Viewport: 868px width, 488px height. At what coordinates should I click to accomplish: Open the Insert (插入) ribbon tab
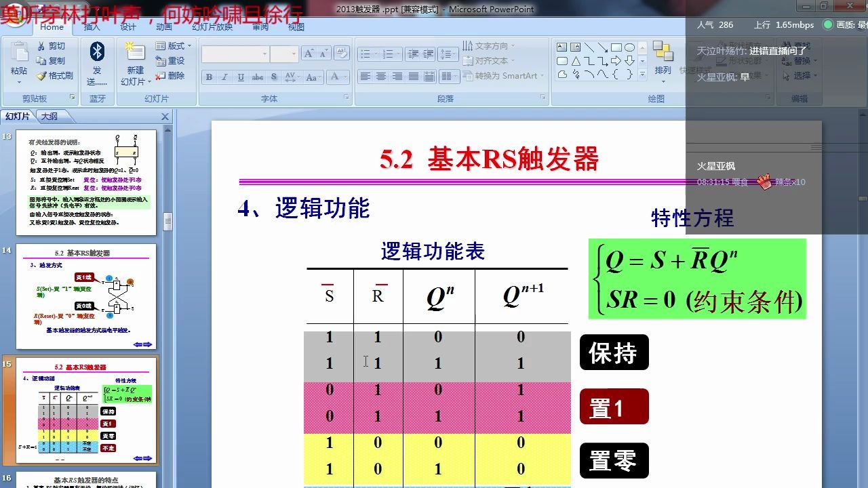pos(92,27)
